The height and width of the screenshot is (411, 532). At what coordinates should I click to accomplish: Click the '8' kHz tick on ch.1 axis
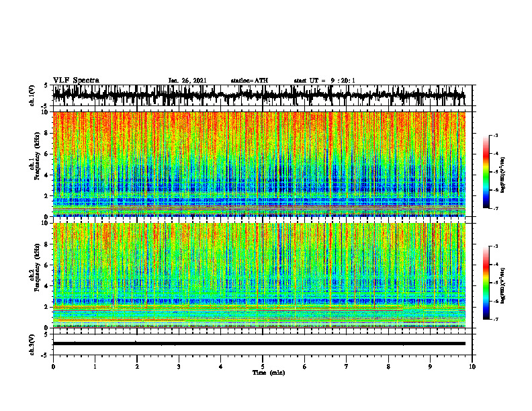point(47,133)
